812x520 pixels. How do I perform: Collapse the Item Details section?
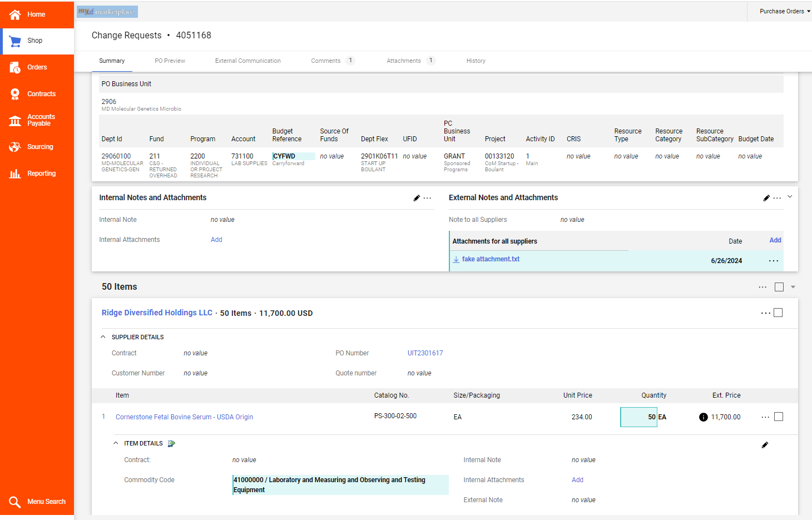pos(116,443)
